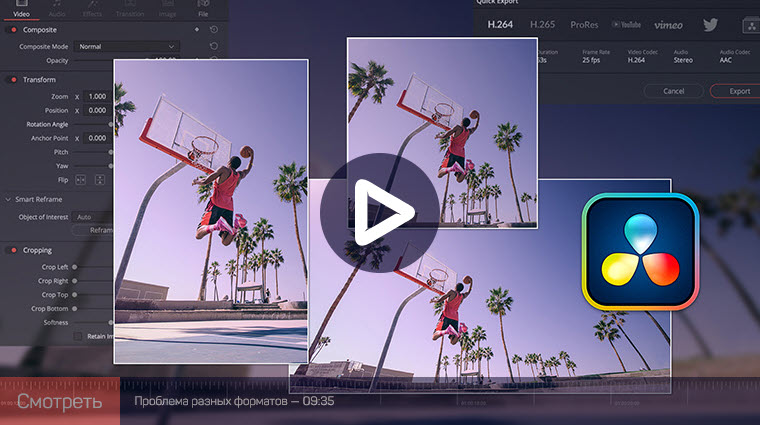760x425 pixels.
Task: Open the Composite Mode Normal dropdown
Action: coord(127,47)
